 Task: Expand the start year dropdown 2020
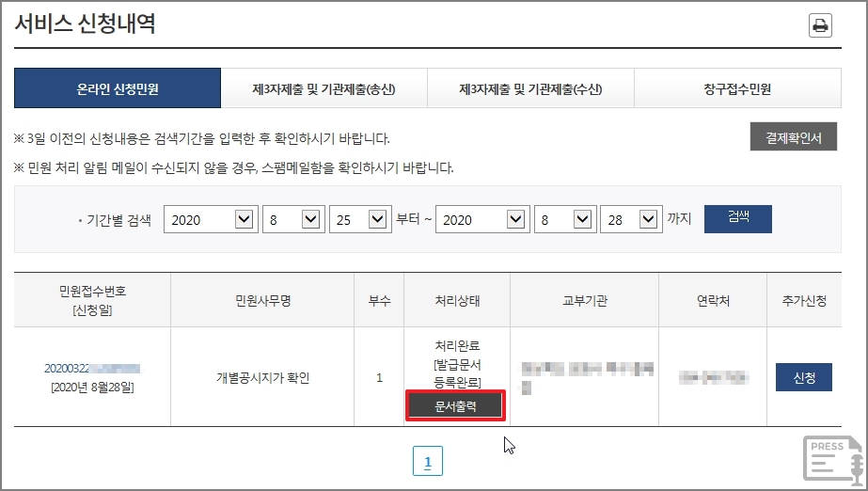pyautogui.click(x=211, y=219)
